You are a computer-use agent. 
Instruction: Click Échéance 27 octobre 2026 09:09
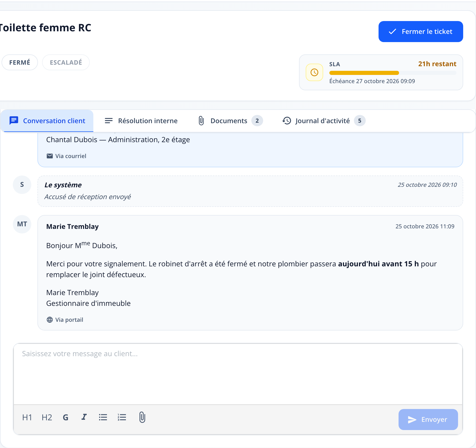[372, 81]
